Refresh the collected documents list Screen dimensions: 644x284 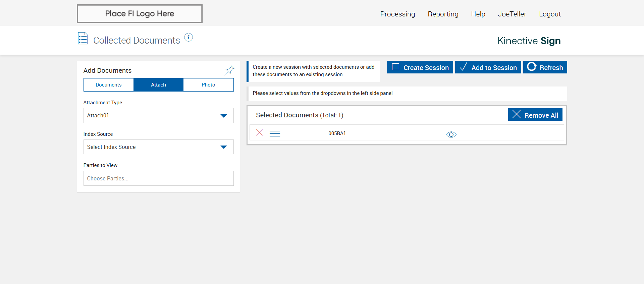pyautogui.click(x=545, y=67)
